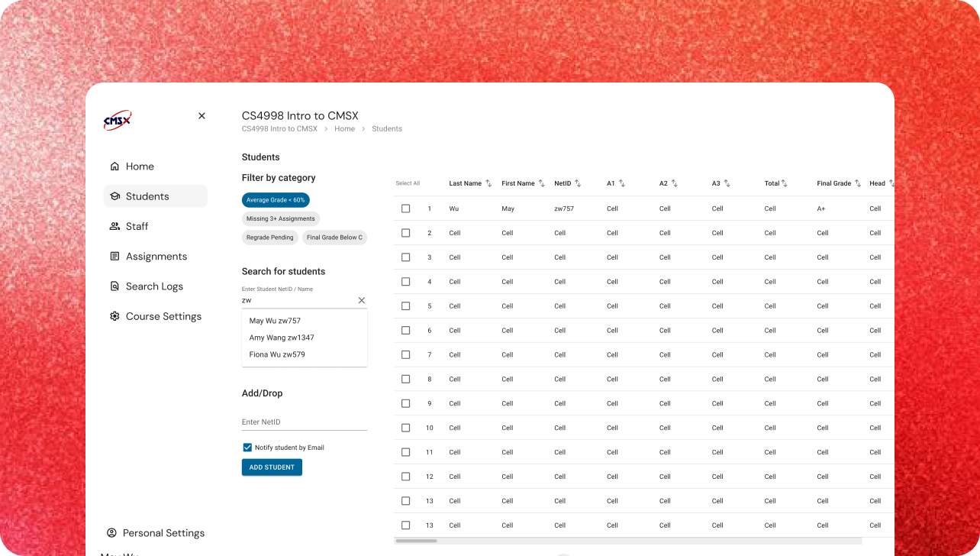The width and height of the screenshot is (980, 556).
Task: Click the Staff people icon
Action: click(114, 226)
